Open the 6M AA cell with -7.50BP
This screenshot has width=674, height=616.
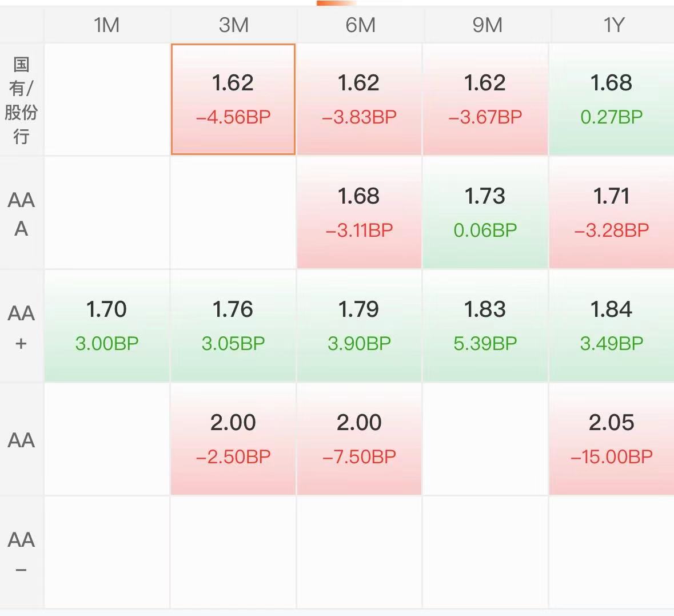click(360, 439)
